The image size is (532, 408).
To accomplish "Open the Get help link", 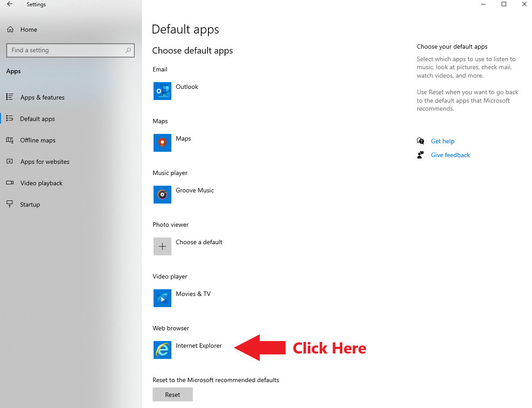I will tap(442, 141).
